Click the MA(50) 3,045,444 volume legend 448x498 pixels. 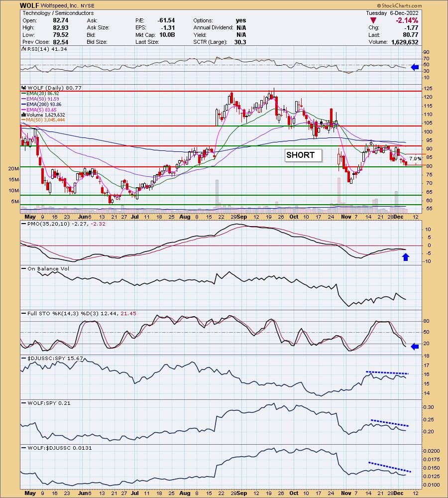43,120
